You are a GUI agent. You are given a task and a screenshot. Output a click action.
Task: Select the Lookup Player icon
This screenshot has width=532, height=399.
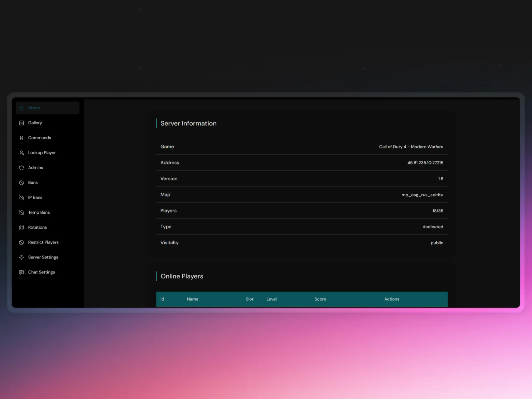point(22,153)
